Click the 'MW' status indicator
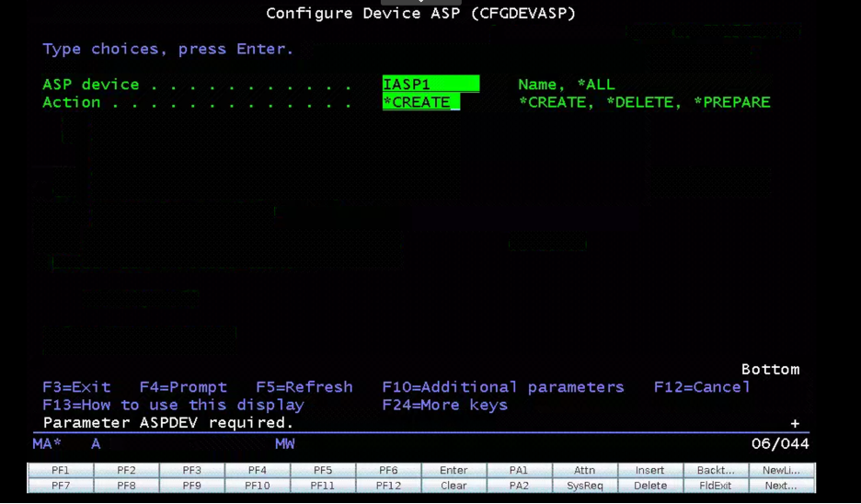This screenshot has width=861, height=504. (285, 443)
